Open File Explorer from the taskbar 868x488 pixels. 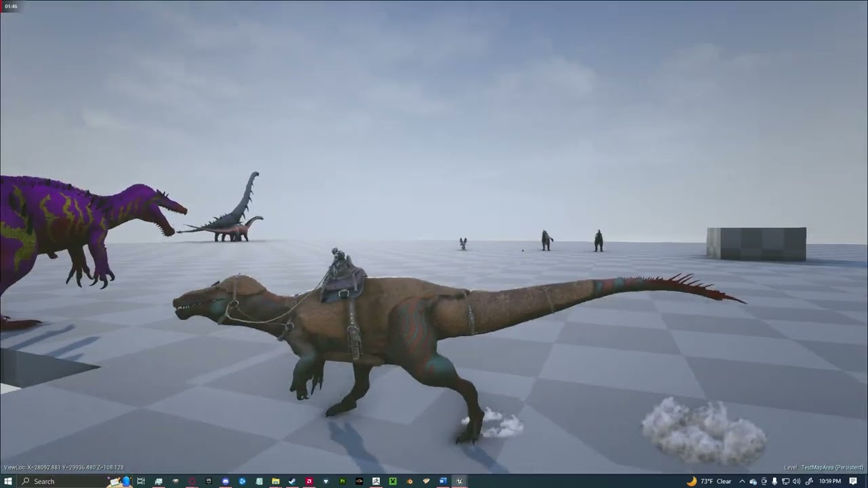pos(275,481)
